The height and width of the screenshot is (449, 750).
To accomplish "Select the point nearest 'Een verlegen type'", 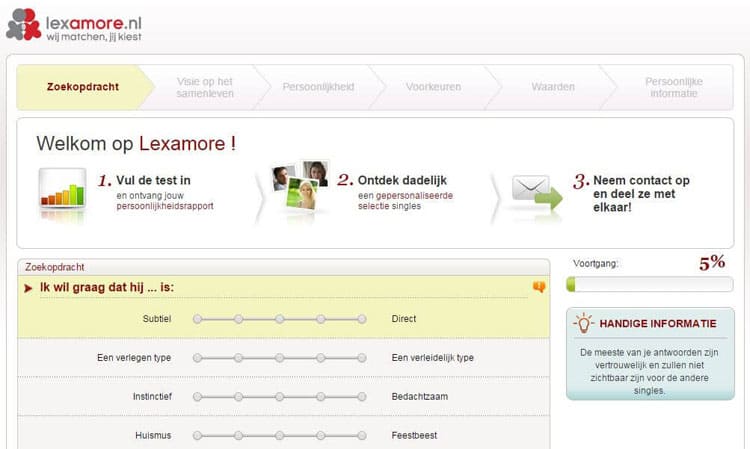I will [x=198, y=358].
